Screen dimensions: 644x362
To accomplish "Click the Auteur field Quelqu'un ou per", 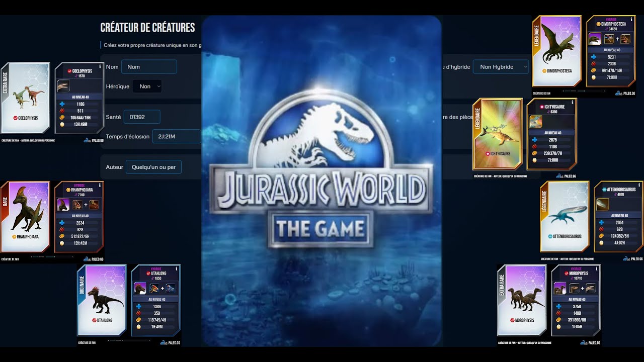I will click(x=153, y=167).
